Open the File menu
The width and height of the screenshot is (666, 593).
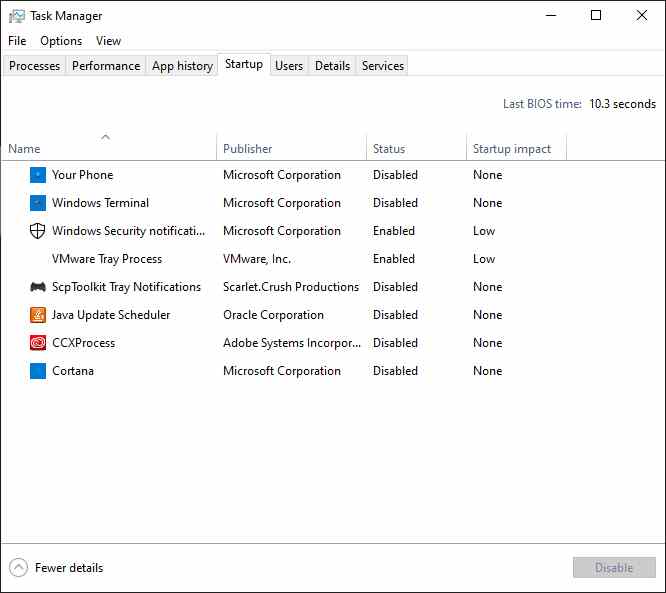coord(17,41)
